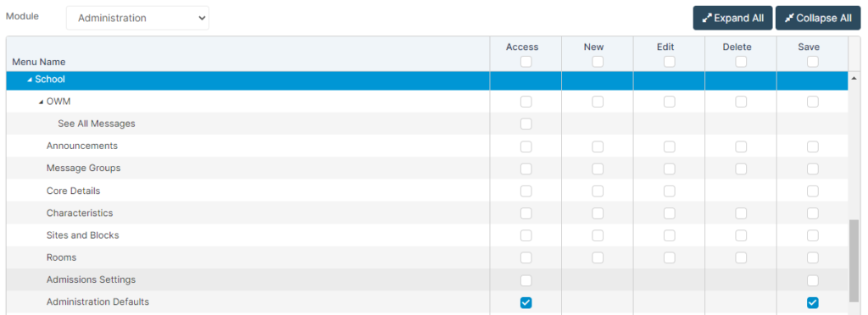Enable Delete permission for Rooms
This screenshot has height=315, width=868.
pyautogui.click(x=741, y=257)
